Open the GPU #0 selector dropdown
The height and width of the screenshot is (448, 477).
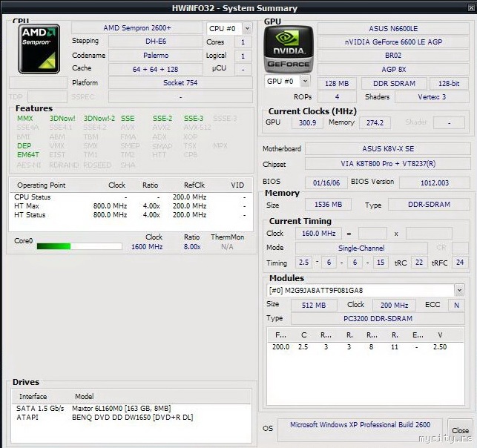305,81
